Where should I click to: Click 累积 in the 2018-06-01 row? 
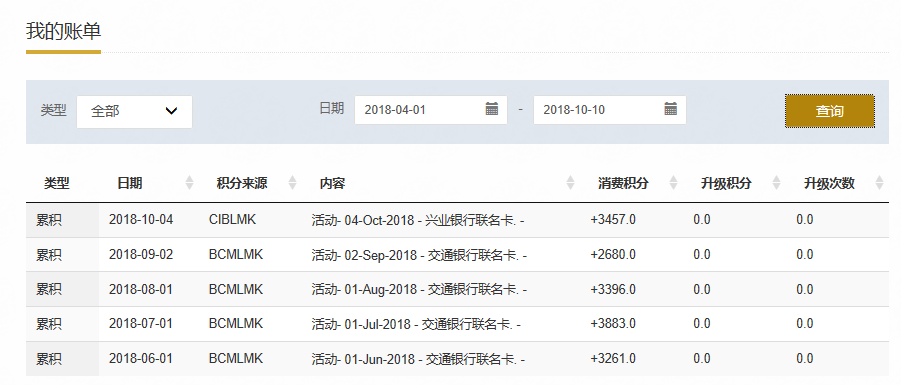coord(49,359)
